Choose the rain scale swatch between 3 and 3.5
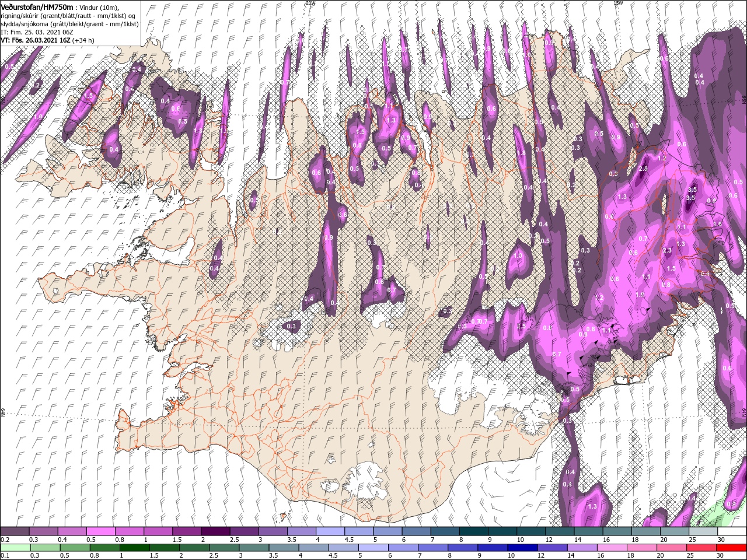Viewport: 747px width, 560px height. (x=254, y=548)
